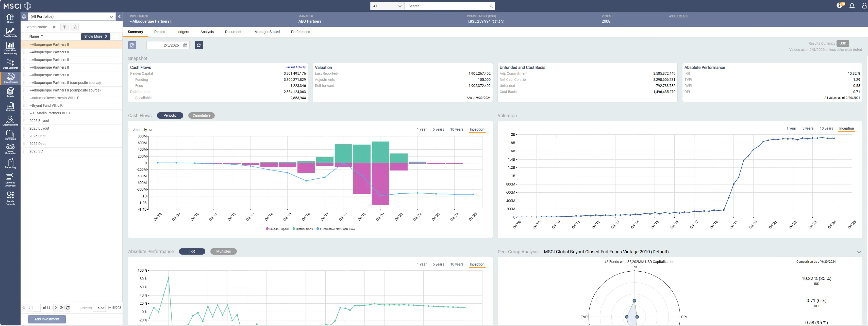Click the Add Investment button
This screenshot has height=326, width=868.
click(x=47, y=319)
